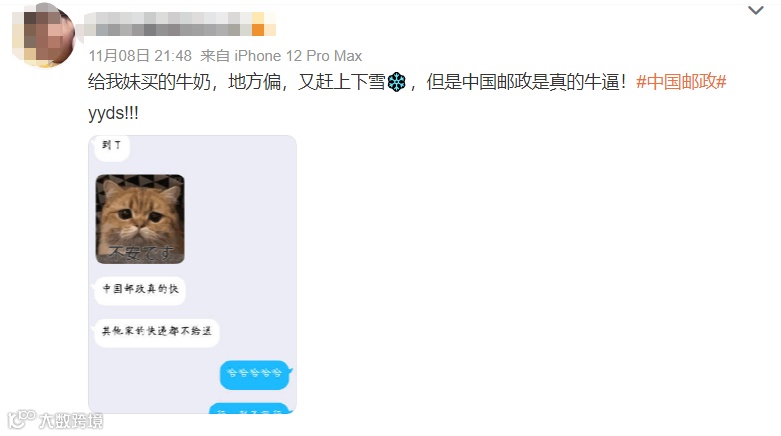Screen dimensions: 781x436
Task: Select the 其他家的快递都不给送 message bubble
Action: coord(156,332)
